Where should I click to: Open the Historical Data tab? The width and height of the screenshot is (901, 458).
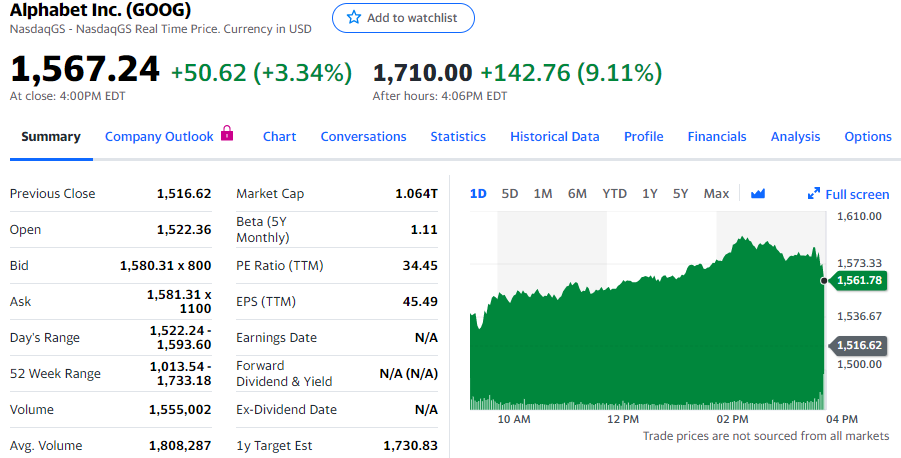(x=555, y=137)
